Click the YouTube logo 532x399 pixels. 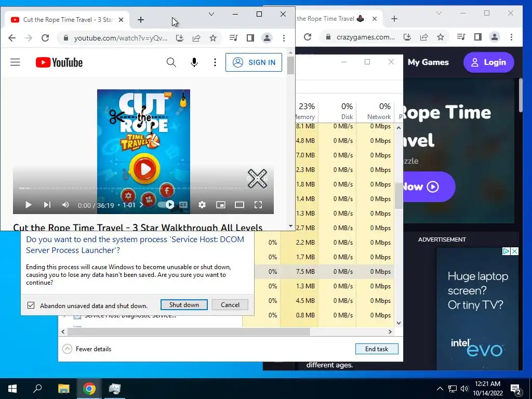(x=59, y=62)
